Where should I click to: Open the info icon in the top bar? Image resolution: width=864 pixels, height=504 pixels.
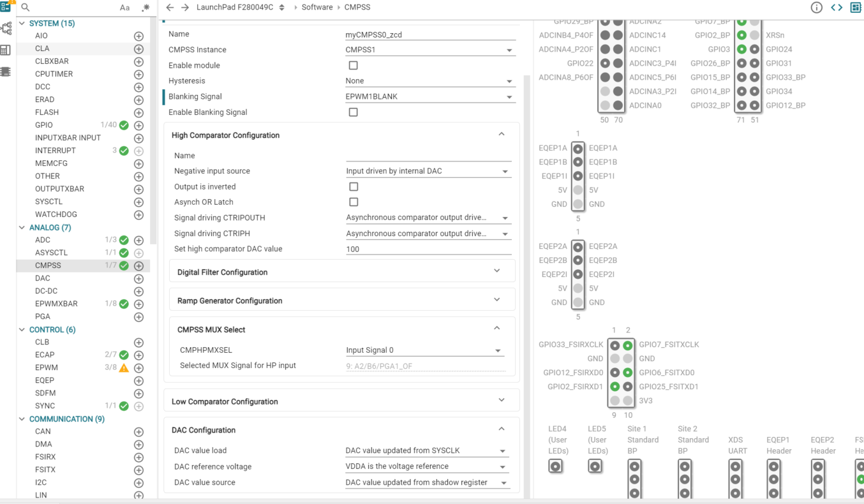click(x=816, y=8)
